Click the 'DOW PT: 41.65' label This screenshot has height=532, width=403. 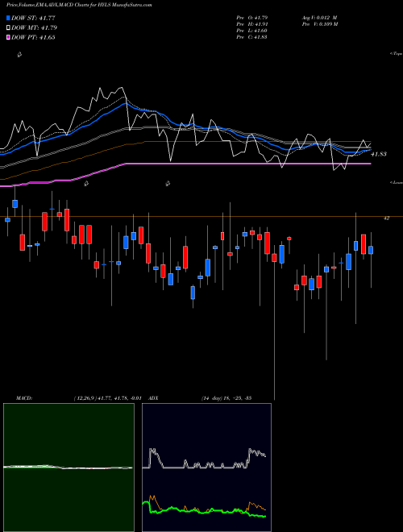click(33, 37)
